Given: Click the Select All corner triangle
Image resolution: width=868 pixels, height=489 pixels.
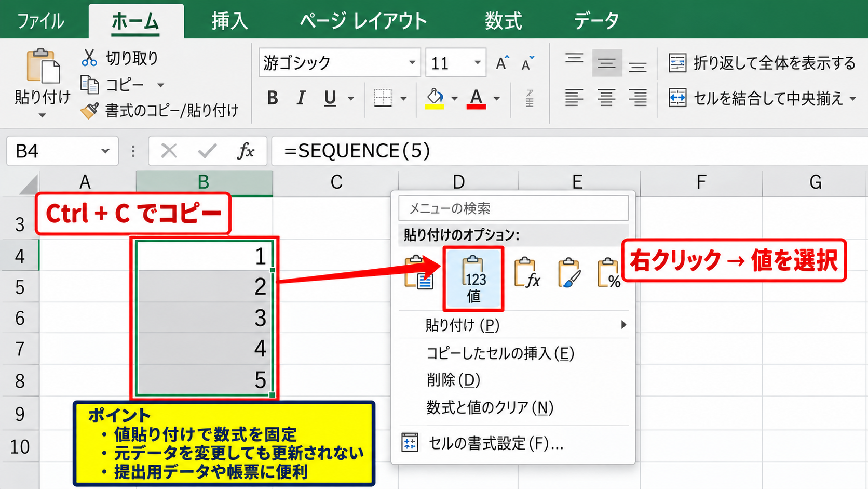Looking at the screenshot, I should (x=29, y=184).
